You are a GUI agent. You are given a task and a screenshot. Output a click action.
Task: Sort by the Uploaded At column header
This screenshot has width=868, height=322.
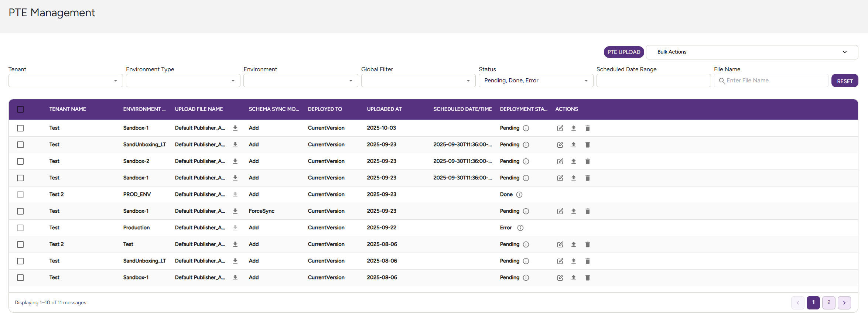(384, 109)
